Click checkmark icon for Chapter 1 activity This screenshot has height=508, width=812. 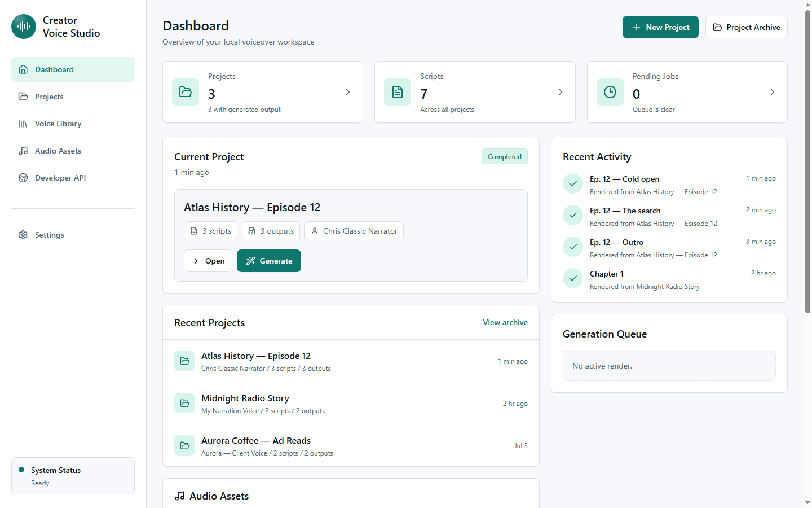coord(573,278)
